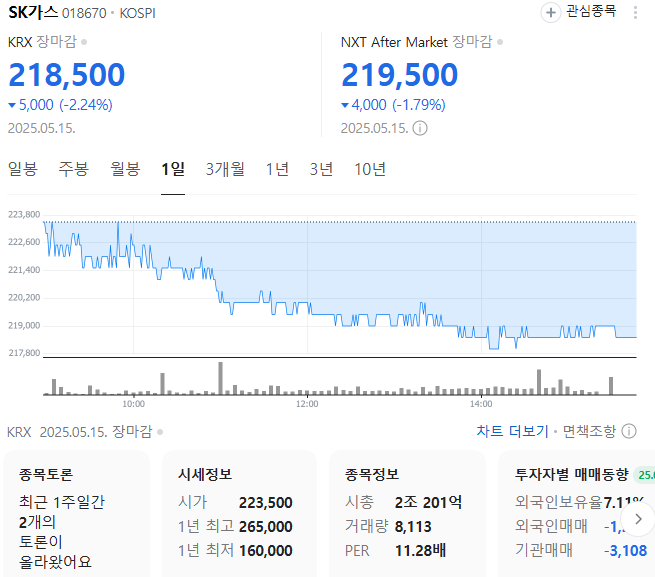Open the 시세정보 card
655x577 pixels.
click(x=239, y=514)
